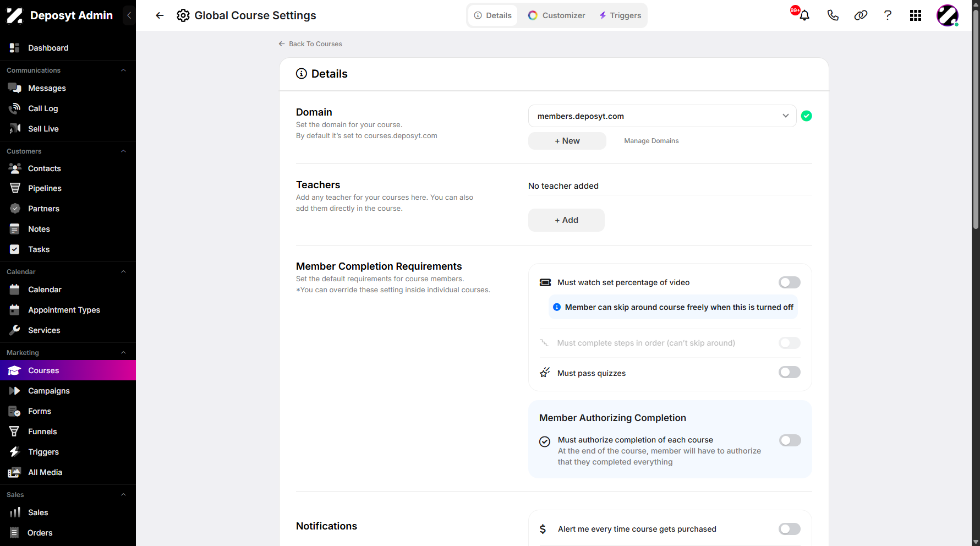
Task: Switch to the Triggers tab at top
Action: click(x=620, y=15)
